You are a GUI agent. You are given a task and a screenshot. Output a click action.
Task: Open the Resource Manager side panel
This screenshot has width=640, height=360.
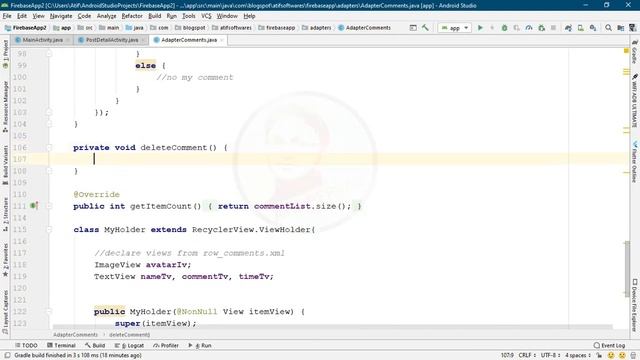click(5, 107)
